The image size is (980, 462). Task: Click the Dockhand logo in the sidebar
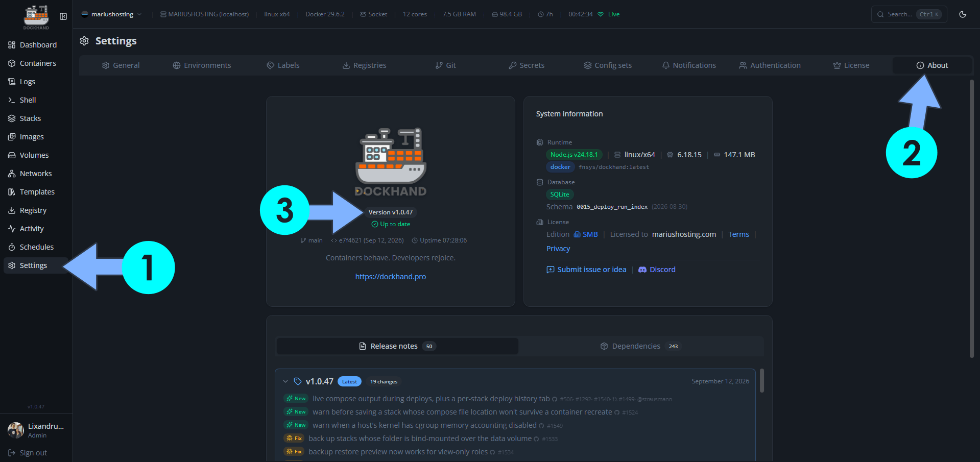36,17
